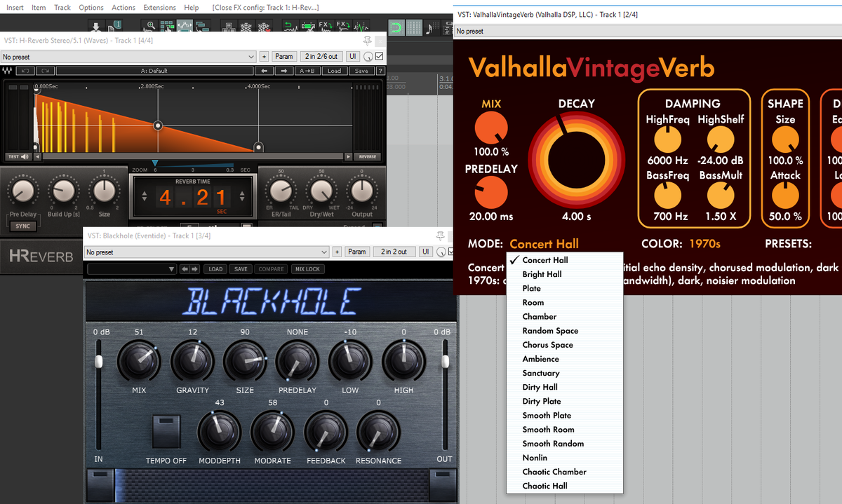Open H-Reverb 2 in 2/6 out routing
Image resolution: width=842 pixels, height=504 pixels.
click(x=322, y=57)
